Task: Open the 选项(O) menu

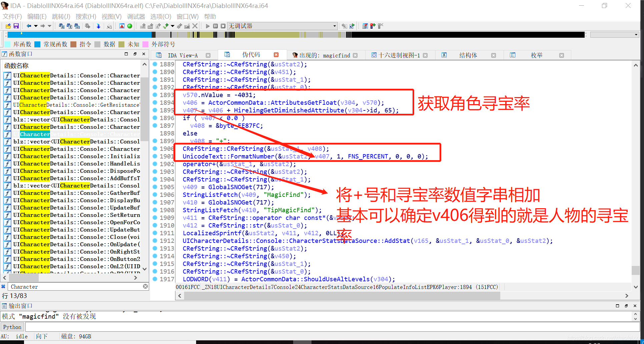Action: [161, 16]
